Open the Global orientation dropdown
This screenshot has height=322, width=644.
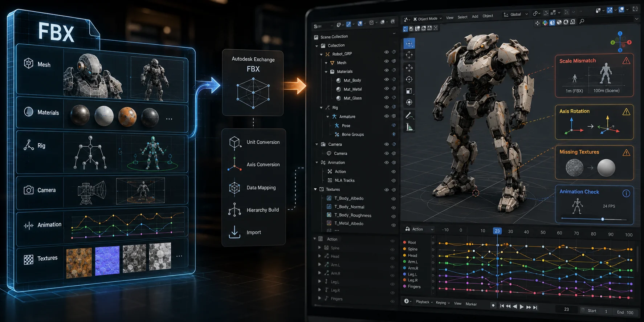pyautogui.click(x=515, y=15)
